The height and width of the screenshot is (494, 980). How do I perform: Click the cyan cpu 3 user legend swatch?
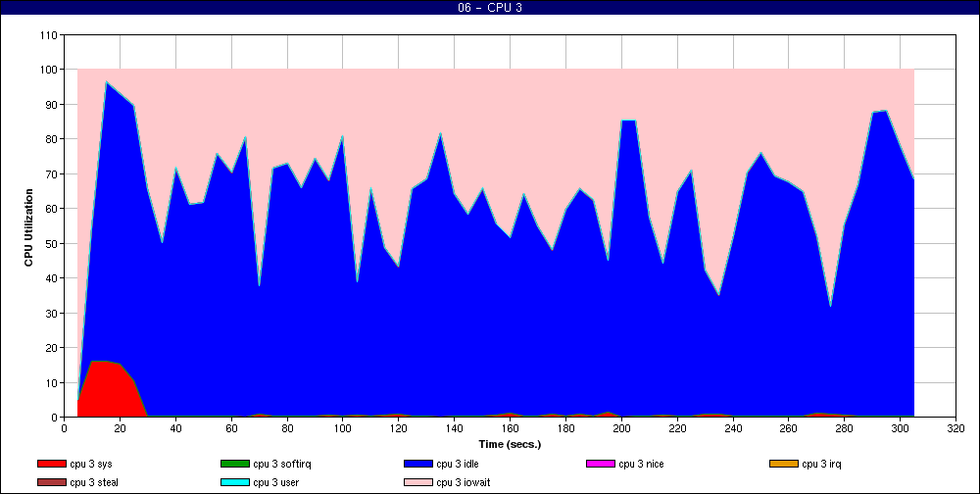click(x=234, y=483)
